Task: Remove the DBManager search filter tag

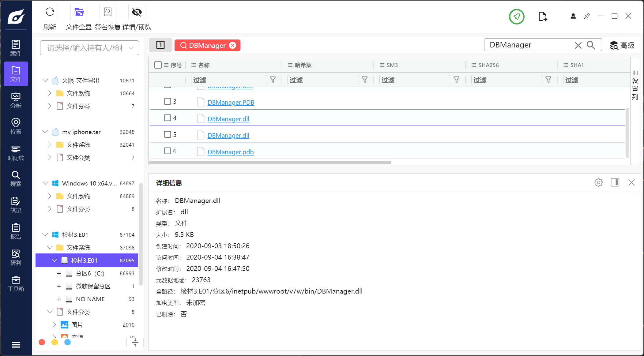Action: click(x=233, y=45)
